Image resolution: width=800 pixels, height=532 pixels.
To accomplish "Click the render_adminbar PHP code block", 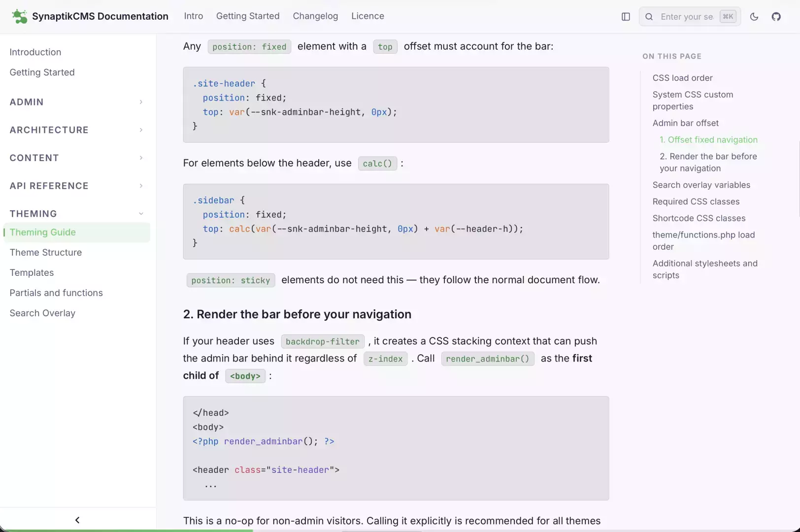I will tap(396, 448).
